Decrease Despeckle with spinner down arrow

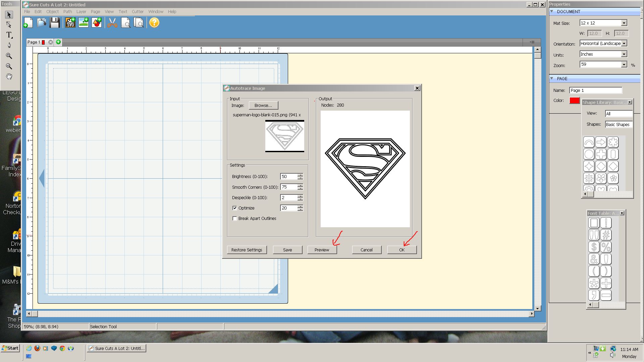pyautogui.click(x=300, y=199)
